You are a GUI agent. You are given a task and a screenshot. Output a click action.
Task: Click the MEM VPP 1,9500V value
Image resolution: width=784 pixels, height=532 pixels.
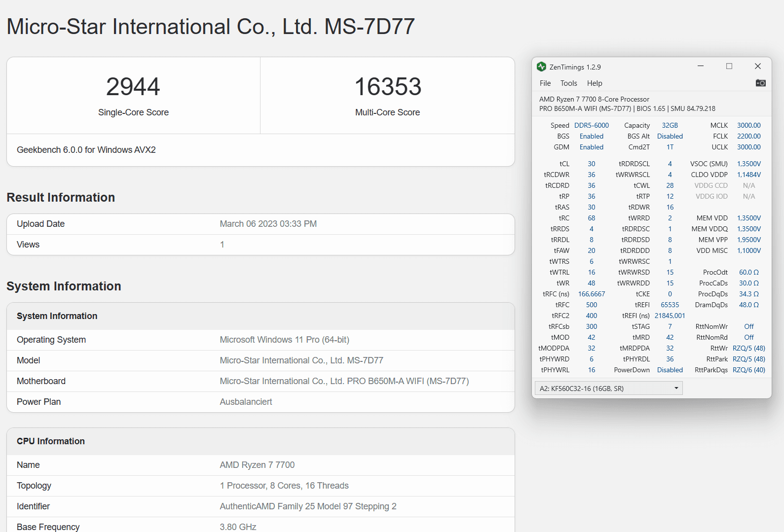749,240
